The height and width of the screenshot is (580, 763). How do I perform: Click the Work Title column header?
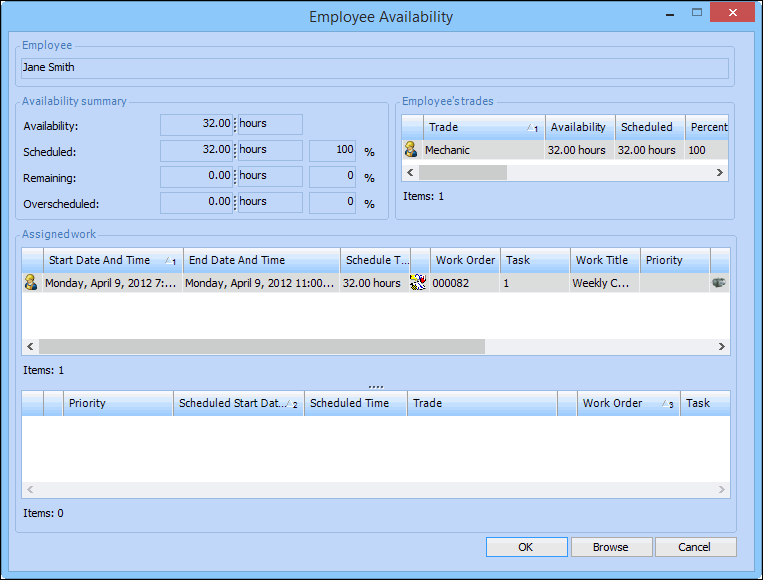click(x=605, y=260)
